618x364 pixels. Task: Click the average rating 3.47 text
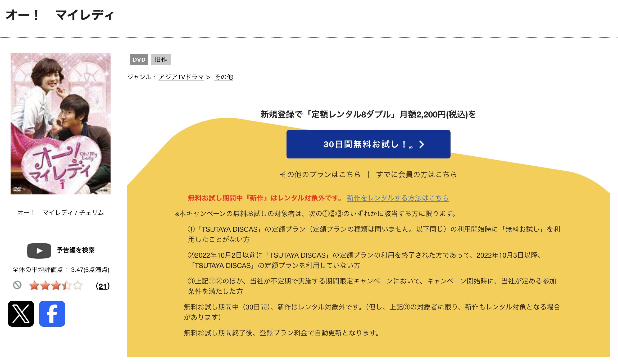click(x=61, y=270)
